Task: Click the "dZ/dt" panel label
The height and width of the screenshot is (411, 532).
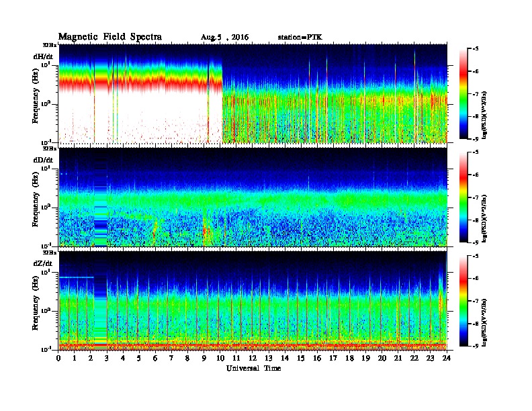Action: coord(43,263)
